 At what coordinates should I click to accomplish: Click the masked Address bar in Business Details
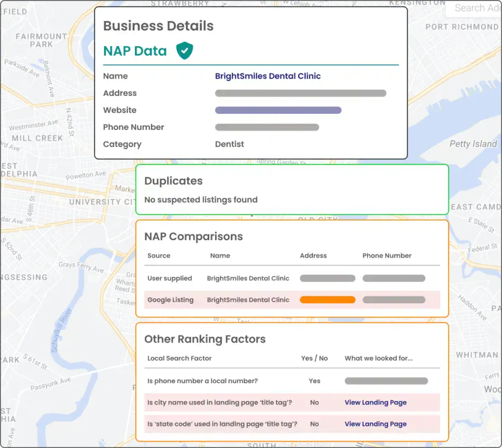(x=301, y=93)
